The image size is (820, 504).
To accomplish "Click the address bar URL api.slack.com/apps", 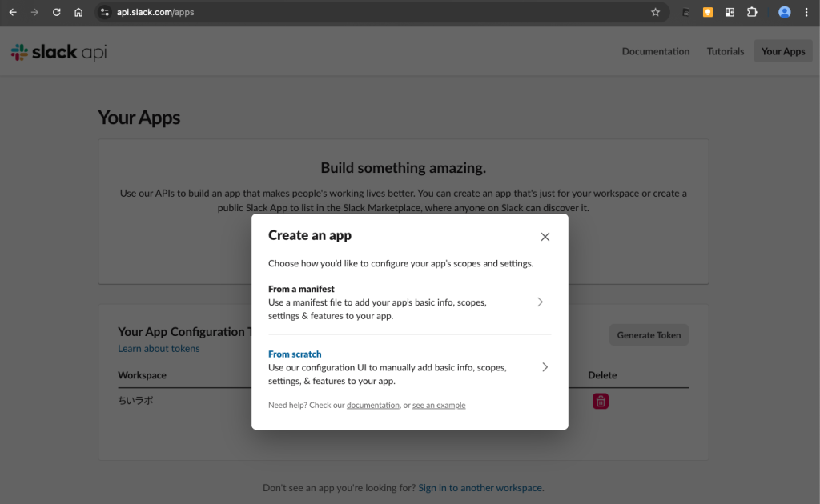I will point(155,12).
